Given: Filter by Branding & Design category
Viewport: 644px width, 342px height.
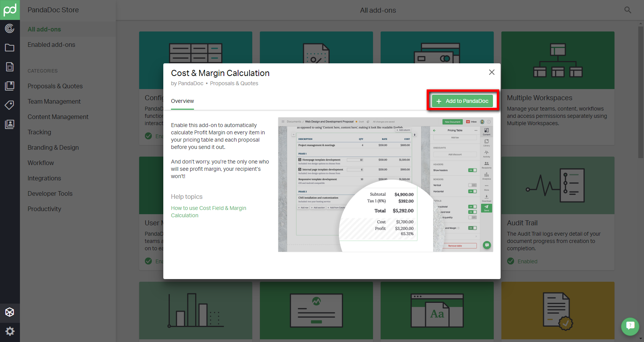Looking at the screenshot, I should [x=53, y=147].
